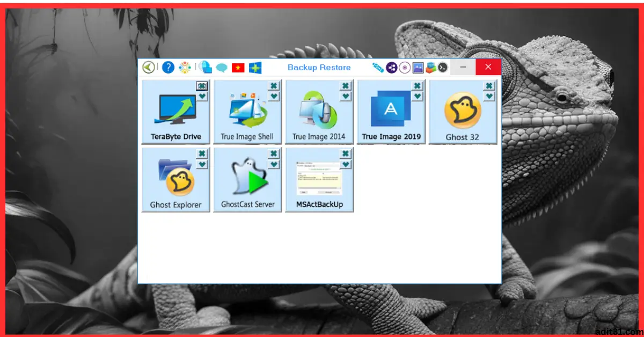Open MSActBackUp tool
Screen dimensions: 644x337
click(x=319, y=180)
